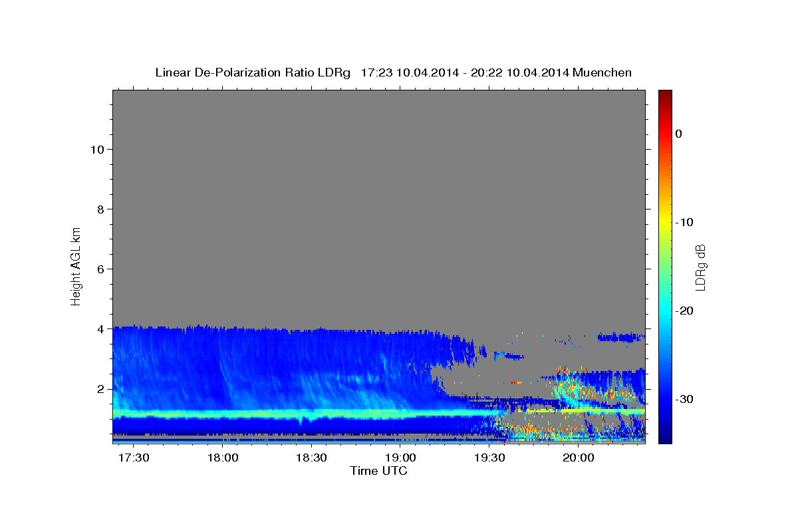Click the '17:30' time tick label

click(x=134, y=459)
